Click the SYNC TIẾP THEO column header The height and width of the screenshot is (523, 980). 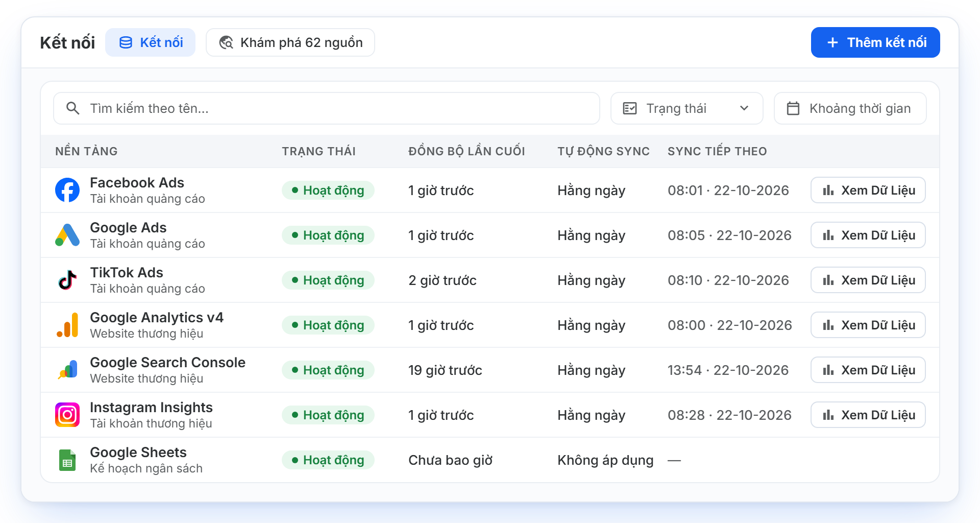tap(717, 151)
